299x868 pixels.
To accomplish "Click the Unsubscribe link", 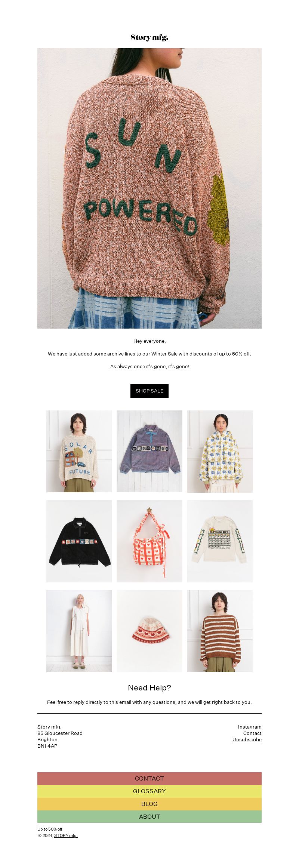I will pyautogui.click(x=247, y=739).
